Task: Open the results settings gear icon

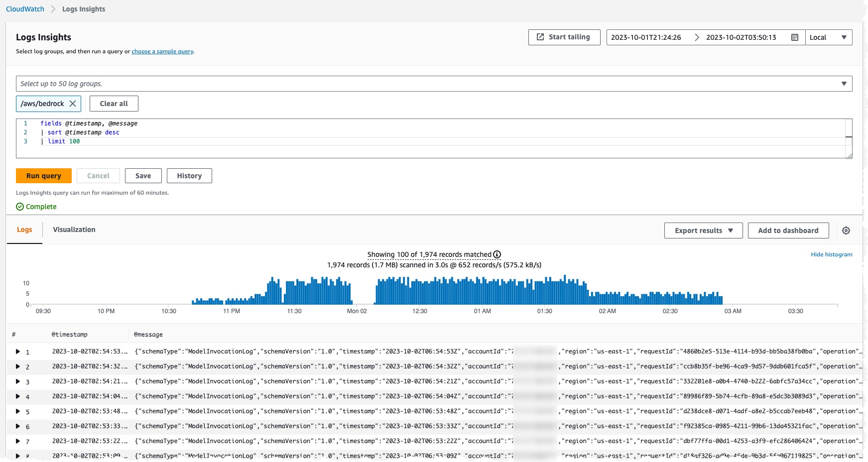Action: pos(846,231)
